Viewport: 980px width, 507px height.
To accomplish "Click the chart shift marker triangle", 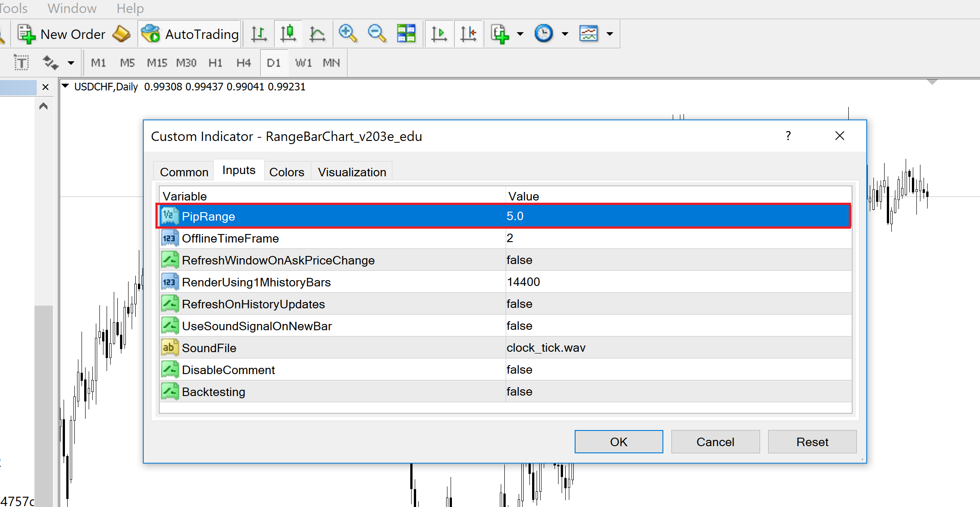I will [x=932, y=82].
